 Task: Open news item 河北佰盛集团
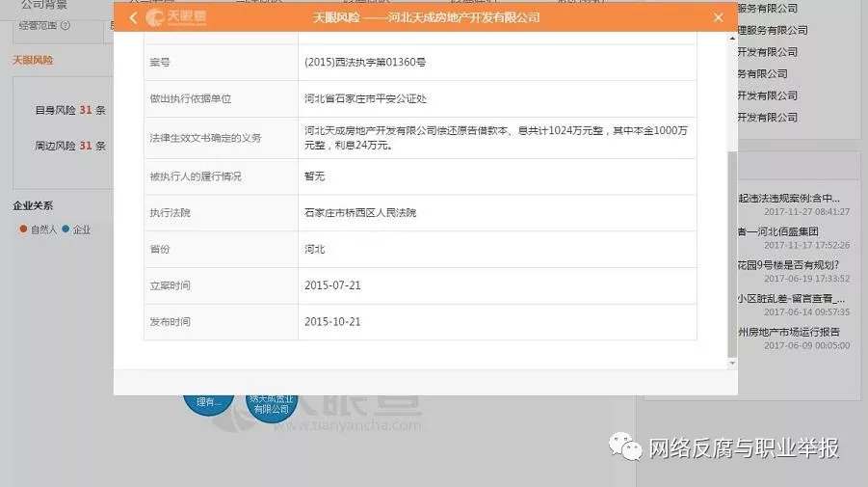777,231
